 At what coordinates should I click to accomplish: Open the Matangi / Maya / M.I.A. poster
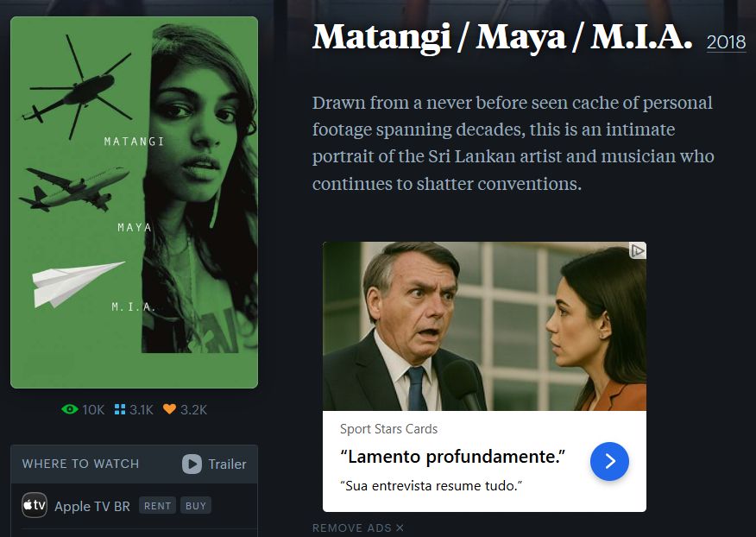click(x=134, y=202)
